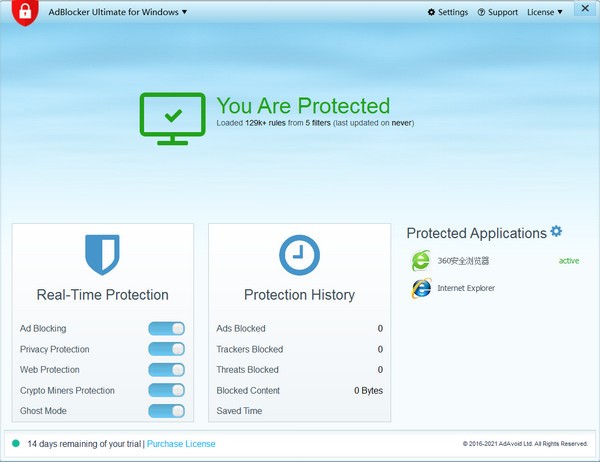This screenshot has height=462, width=600.
Task: Click the 360 browser icon
Action: [x=421, y=261]
